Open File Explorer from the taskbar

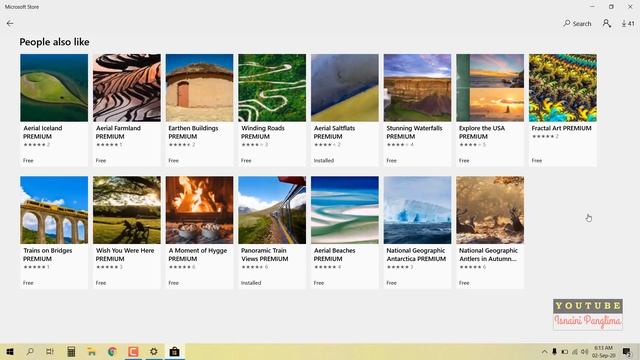tap(91, 351)
